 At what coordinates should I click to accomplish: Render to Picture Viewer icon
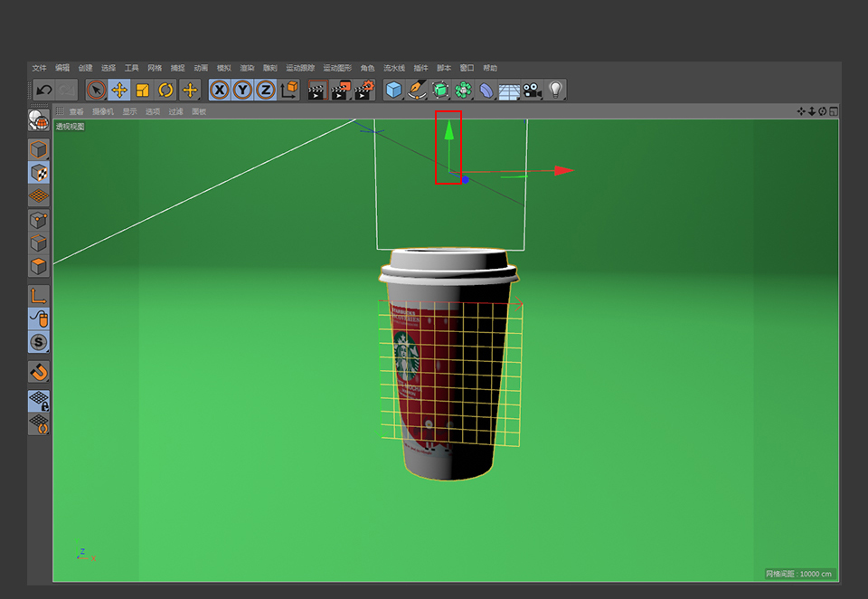click(x=341, y=90)
